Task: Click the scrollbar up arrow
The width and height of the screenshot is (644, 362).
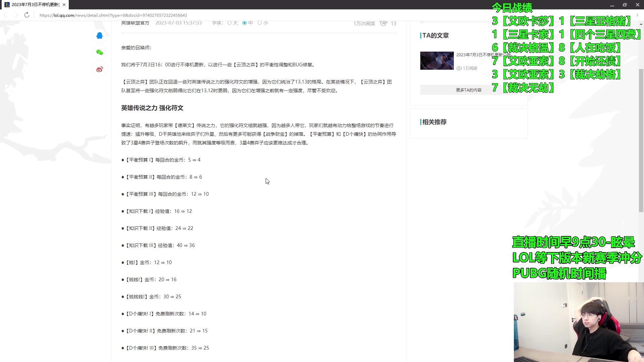Action: [x=641, y=24]
